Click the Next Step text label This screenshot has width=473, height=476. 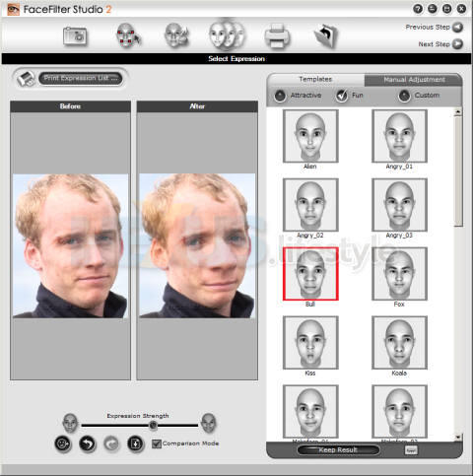(x=434, y=44)
